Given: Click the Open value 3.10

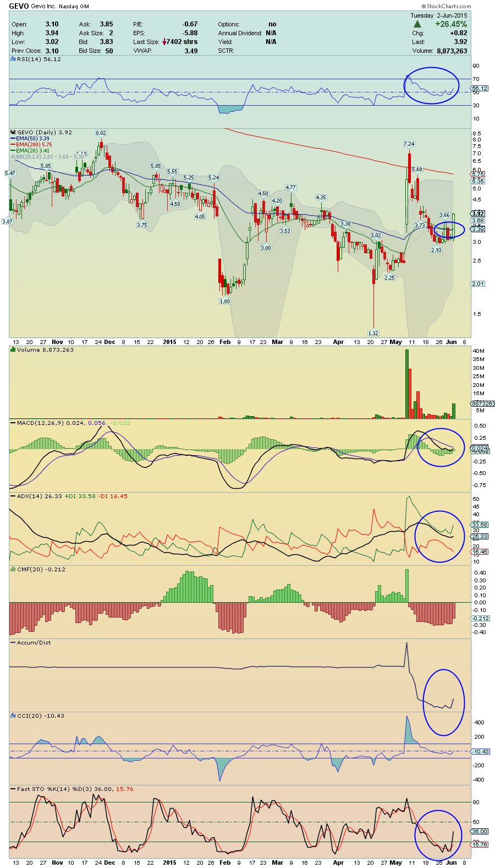Looking at the screenshot, I should point(52,24).
